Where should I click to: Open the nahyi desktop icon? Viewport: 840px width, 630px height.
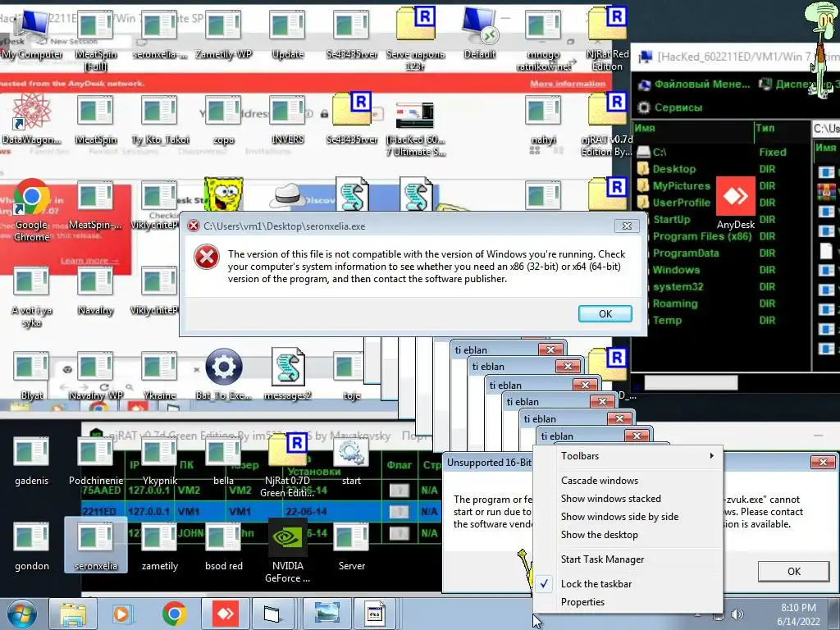tap(543, 119)
